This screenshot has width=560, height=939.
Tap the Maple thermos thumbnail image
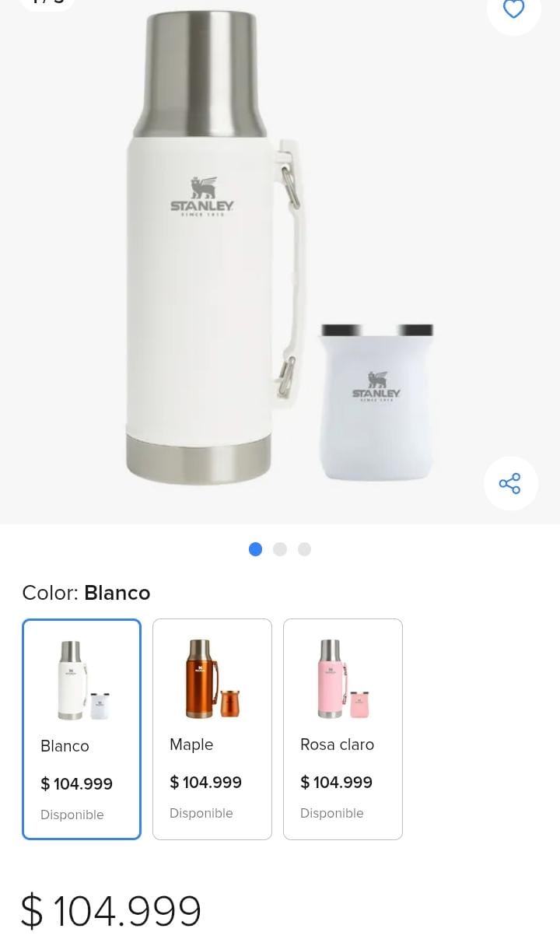212,678
